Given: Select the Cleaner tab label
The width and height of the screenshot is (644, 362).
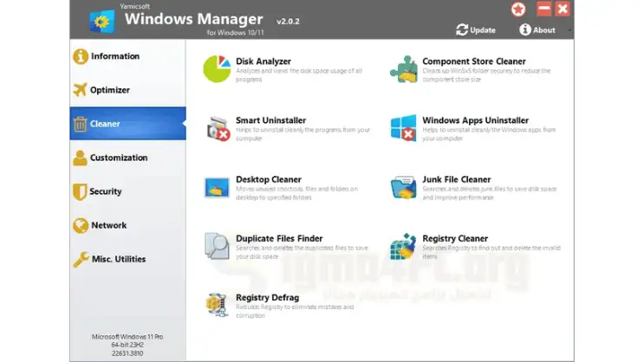Looking at the screenshot, I should click(105, 124).
